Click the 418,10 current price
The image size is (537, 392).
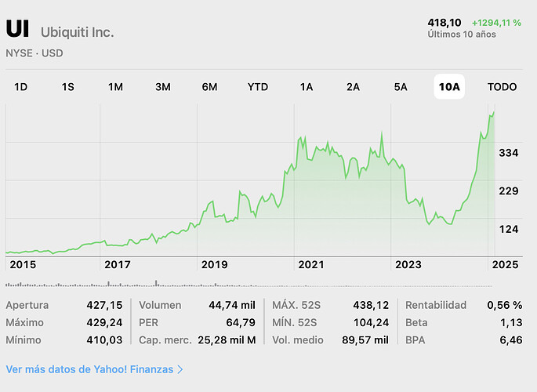[444, 23]
